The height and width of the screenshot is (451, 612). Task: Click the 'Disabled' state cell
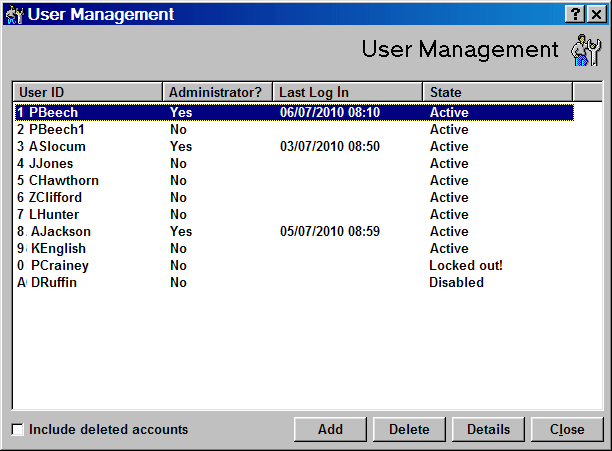456,282
